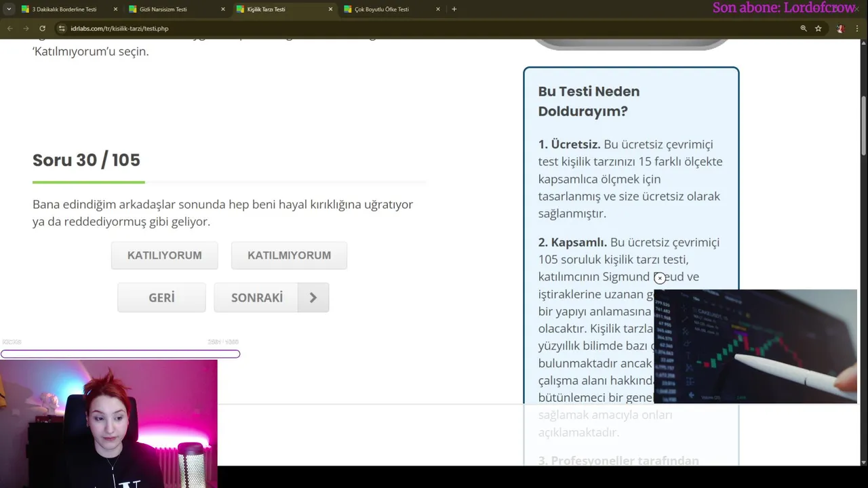This screenshot has width=868, height=488.
Task: Go back with the GERİ button
Action: (161, 298)
